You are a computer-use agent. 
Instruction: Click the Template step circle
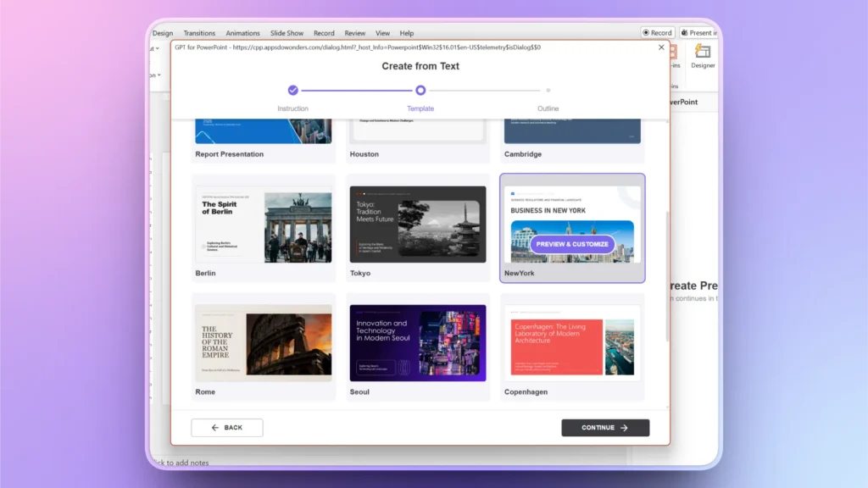click(x=420, y=90)
